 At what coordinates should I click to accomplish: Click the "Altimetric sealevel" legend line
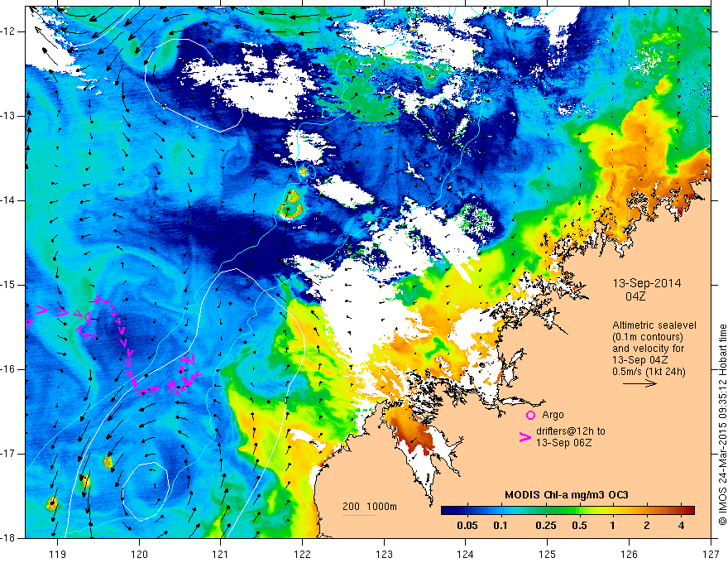[x=654, y=325]
